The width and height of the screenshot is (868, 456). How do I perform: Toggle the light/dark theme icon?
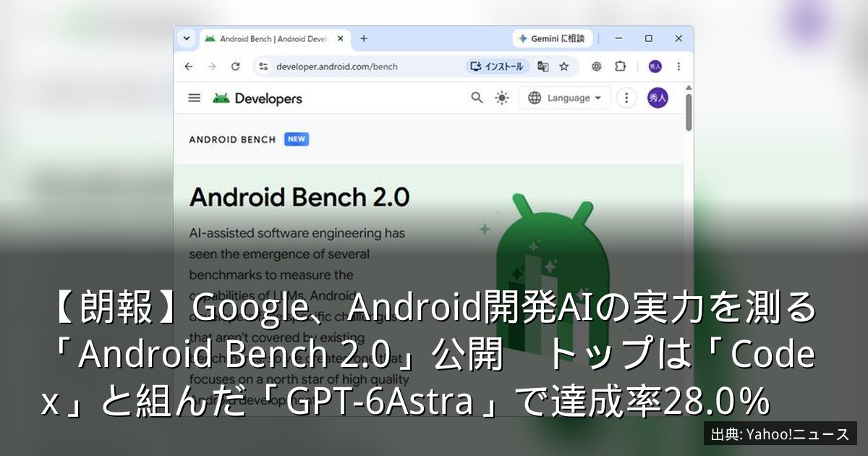pos(502,98)
